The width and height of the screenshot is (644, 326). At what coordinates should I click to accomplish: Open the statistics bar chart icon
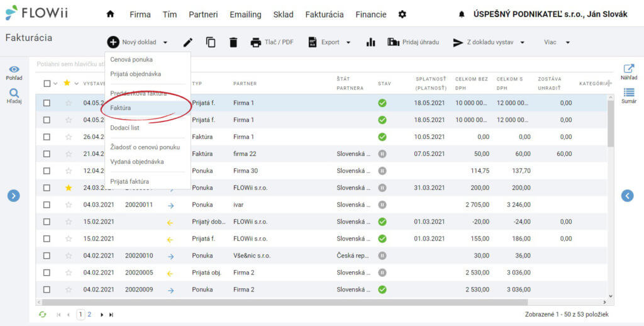point(370,42)
